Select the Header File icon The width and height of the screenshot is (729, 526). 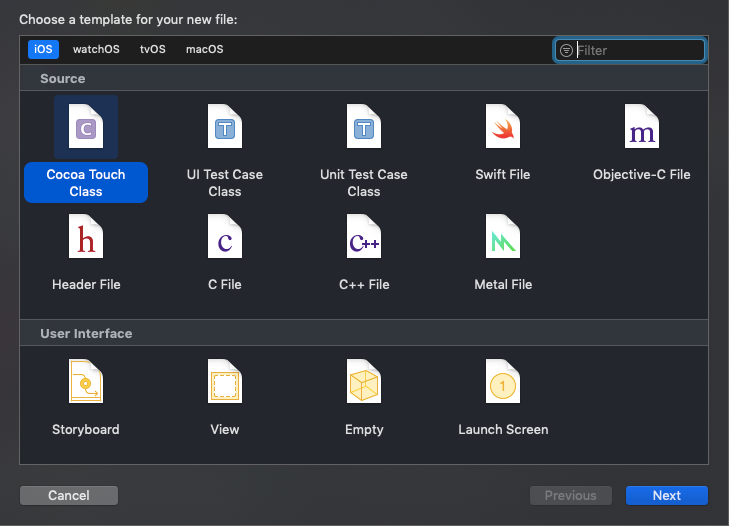tap(86, 236)
